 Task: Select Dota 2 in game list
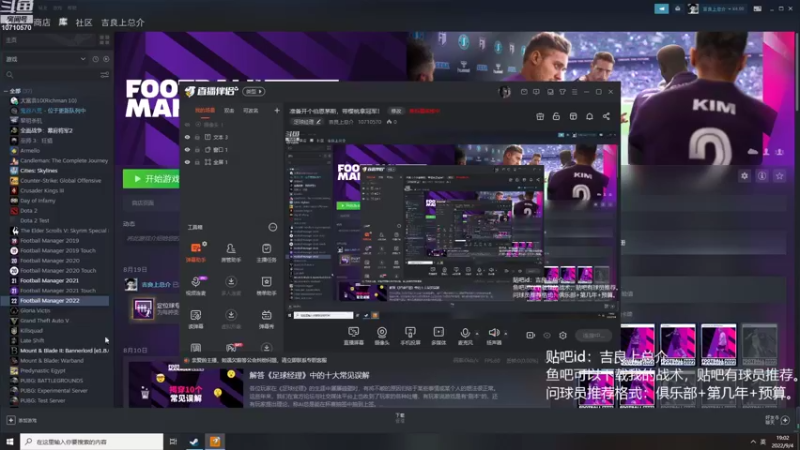click(x=29, y=210)
